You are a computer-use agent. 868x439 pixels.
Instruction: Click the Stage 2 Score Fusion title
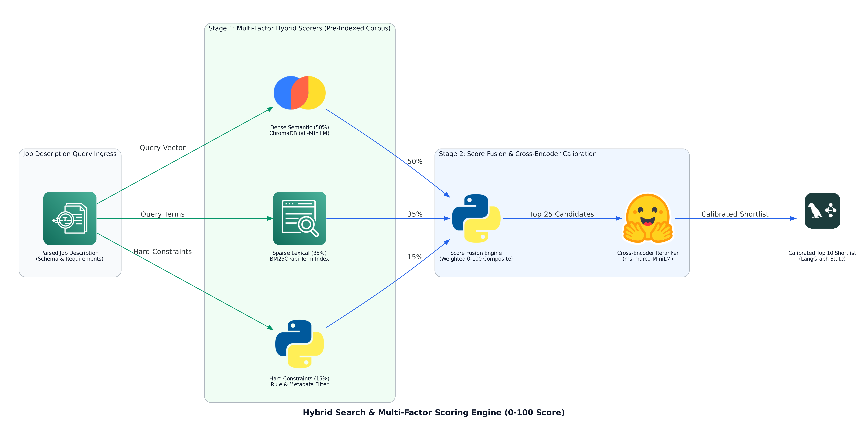[518, 154]
